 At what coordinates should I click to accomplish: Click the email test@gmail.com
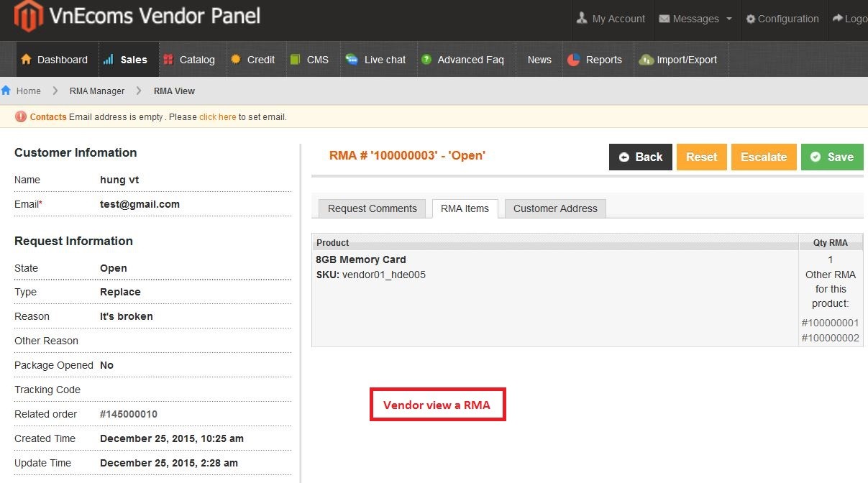(x=140, y=204)
